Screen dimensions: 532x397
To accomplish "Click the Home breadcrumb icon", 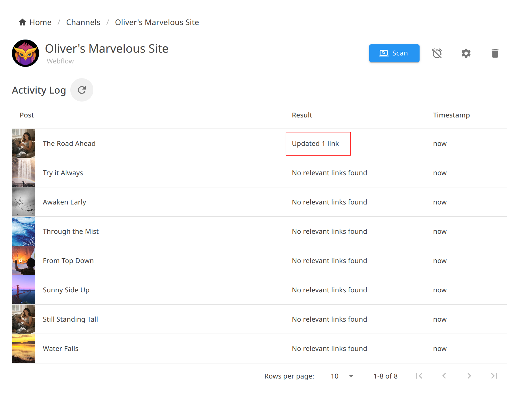I will coord(22,22).
